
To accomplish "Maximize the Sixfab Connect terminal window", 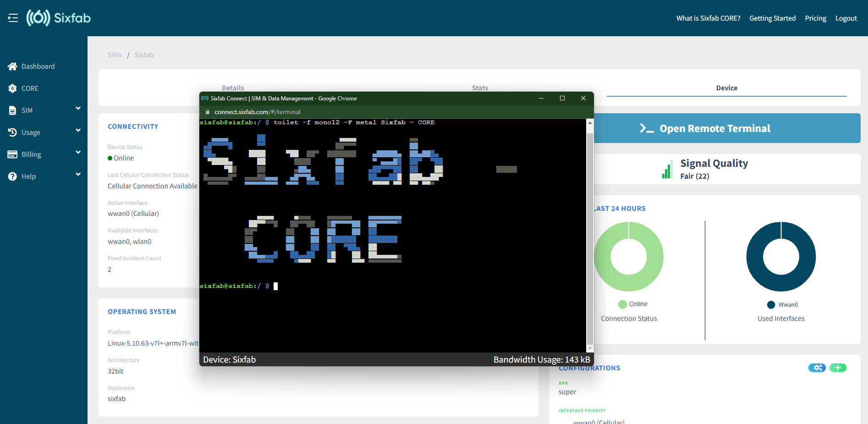I will [562, 98].
